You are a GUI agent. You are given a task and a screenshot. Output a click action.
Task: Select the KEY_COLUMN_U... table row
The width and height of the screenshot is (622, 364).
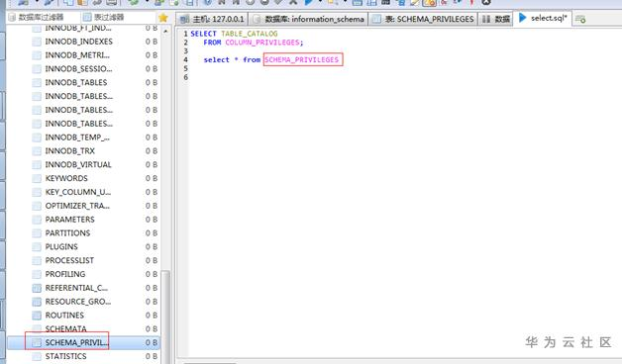pos(83,192)
